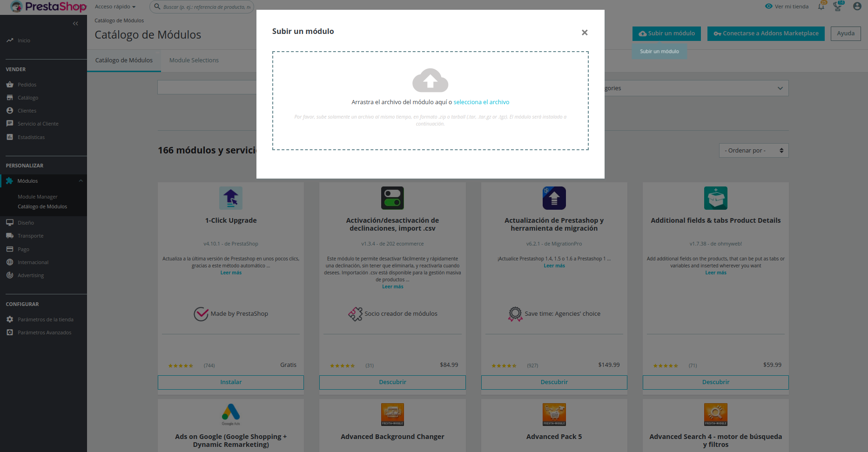Click Actualización de Prestashop module icon
The height and width of the screenshot is (452, 868).
tap(554, 198)
